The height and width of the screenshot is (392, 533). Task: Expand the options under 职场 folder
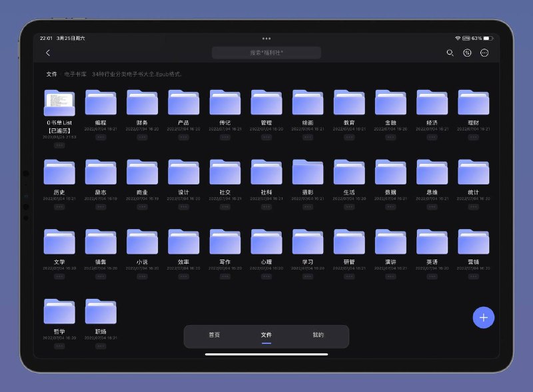pyautogui.click(x=101, y=346)
